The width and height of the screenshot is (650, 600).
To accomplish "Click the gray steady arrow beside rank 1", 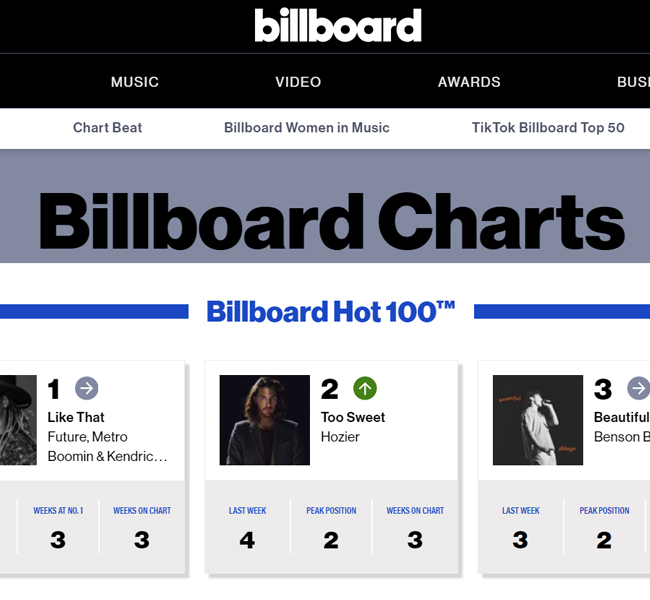I will point(87,389).
